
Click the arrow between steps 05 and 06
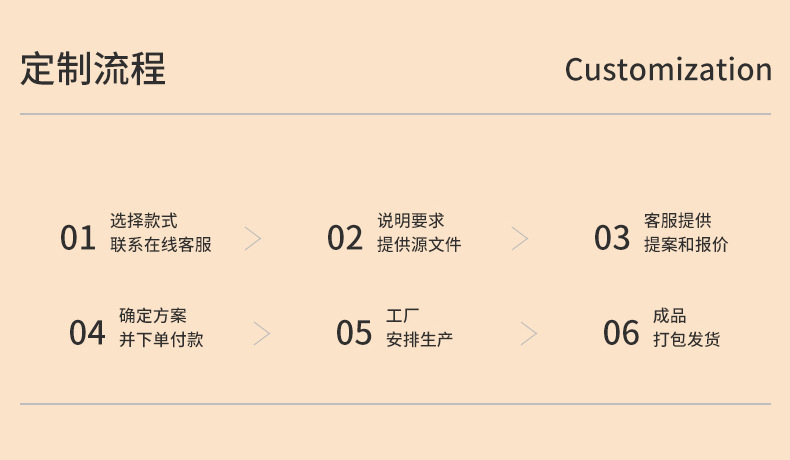[x=529, y=334]
